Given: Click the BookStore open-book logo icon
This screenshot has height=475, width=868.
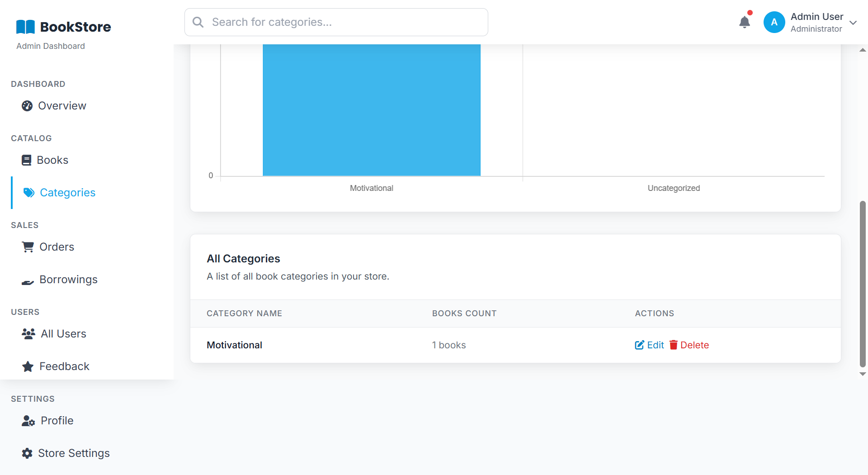Looking at the screenshot, I should click(25, 27).
